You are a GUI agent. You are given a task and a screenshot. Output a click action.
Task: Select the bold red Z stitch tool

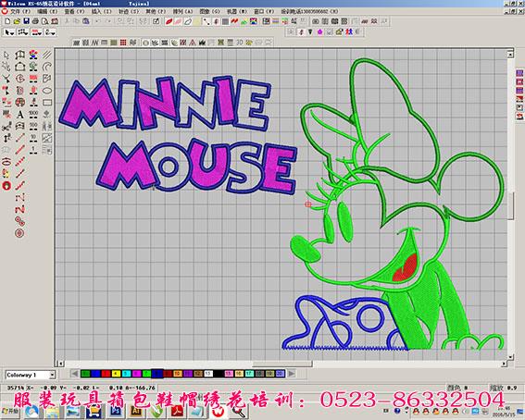coord(19,209)
